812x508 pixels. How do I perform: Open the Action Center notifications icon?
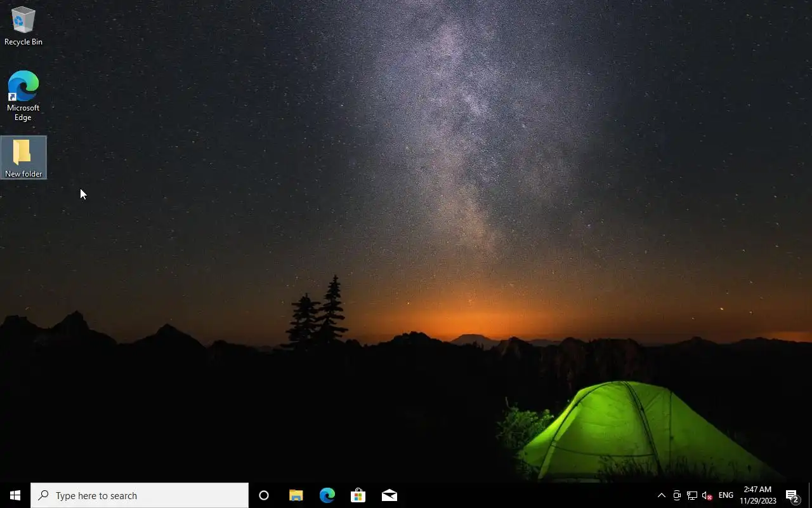coord(792,495)
